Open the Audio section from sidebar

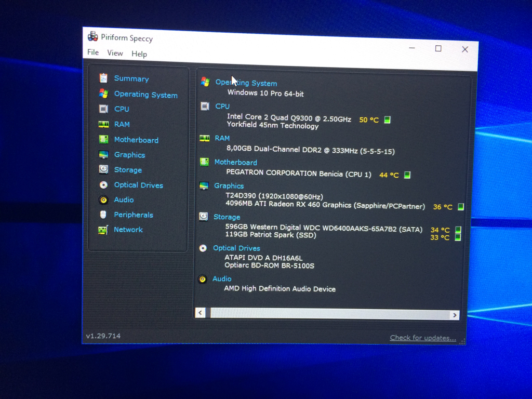[124, 200]
